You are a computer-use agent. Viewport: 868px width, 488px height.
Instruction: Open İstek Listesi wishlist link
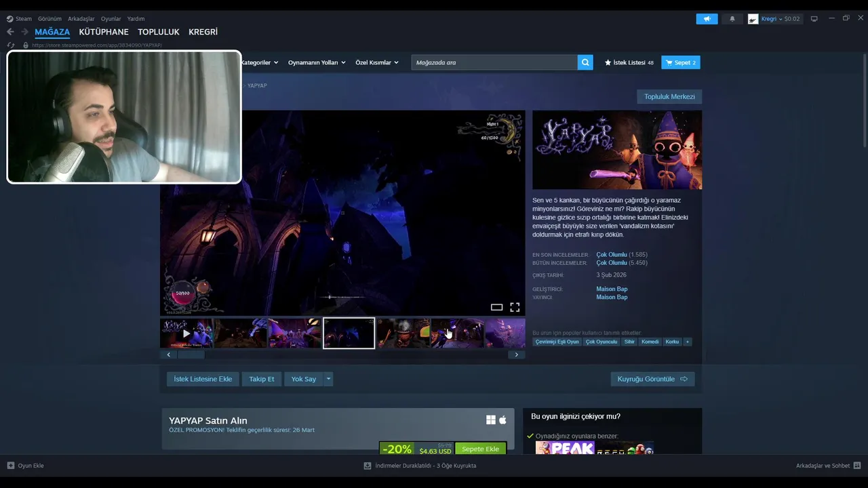[629, 62]
